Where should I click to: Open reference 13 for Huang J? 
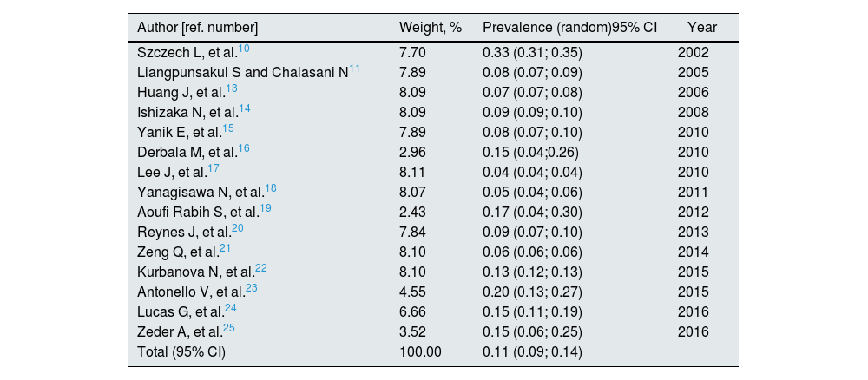232,88
